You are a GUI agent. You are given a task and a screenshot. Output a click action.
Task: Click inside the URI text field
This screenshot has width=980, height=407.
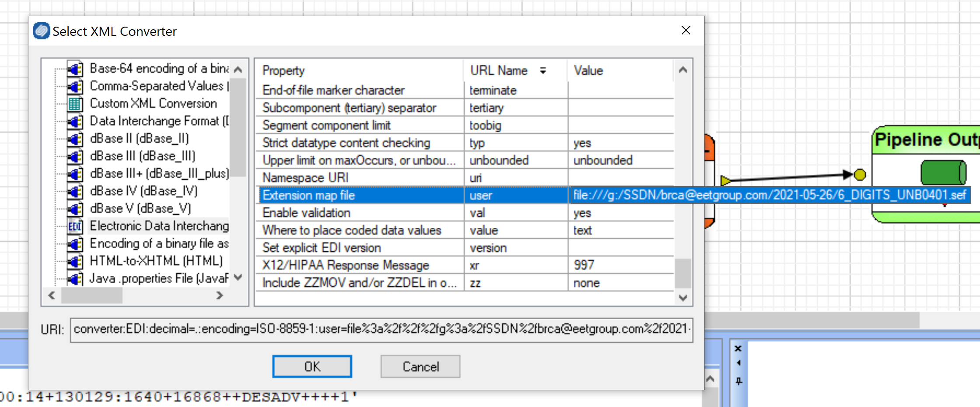tap(381, 329)
